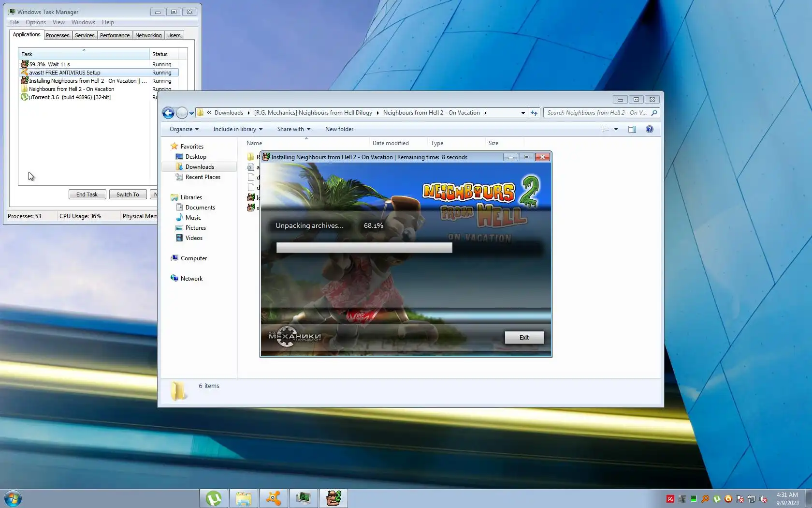This screenshot has height=508, width=812.
Task: Click the red Avira tray icon
Action: (670, 499)
